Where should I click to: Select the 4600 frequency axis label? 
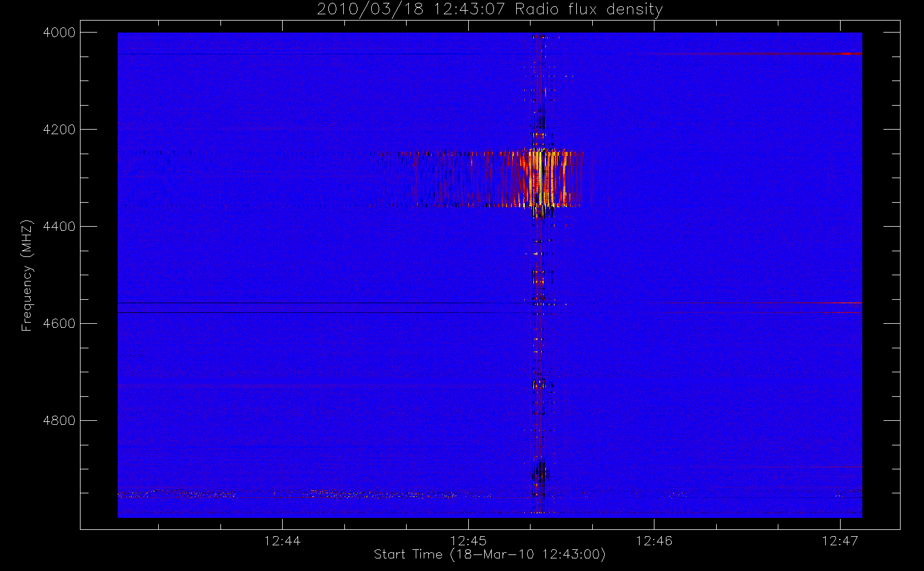tap(59, 324)
